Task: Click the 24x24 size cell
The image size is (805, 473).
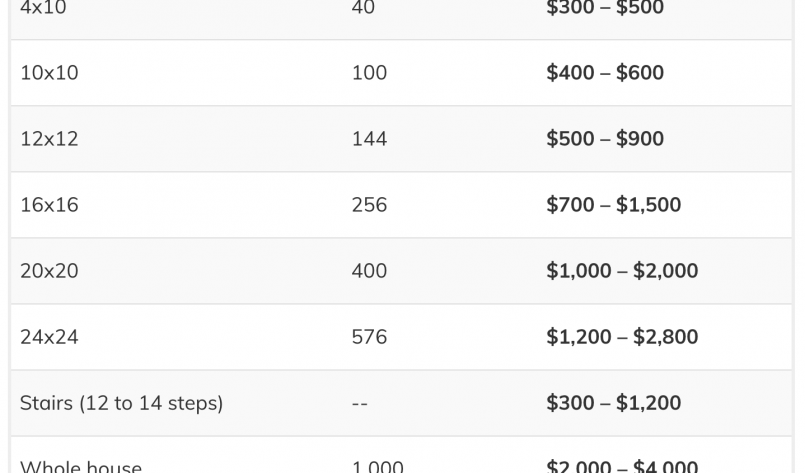Action: pos(49,337)
